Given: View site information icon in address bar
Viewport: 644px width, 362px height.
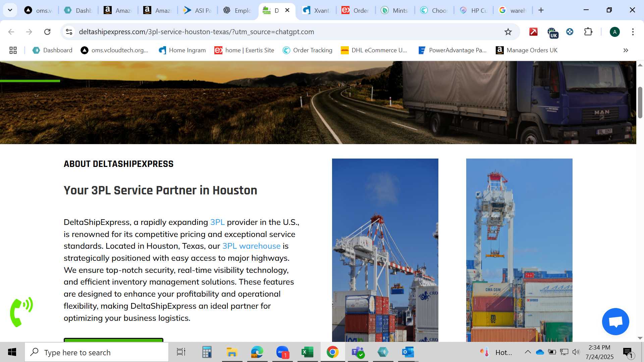Looking at the screenshot, I should tap(69, 32).
